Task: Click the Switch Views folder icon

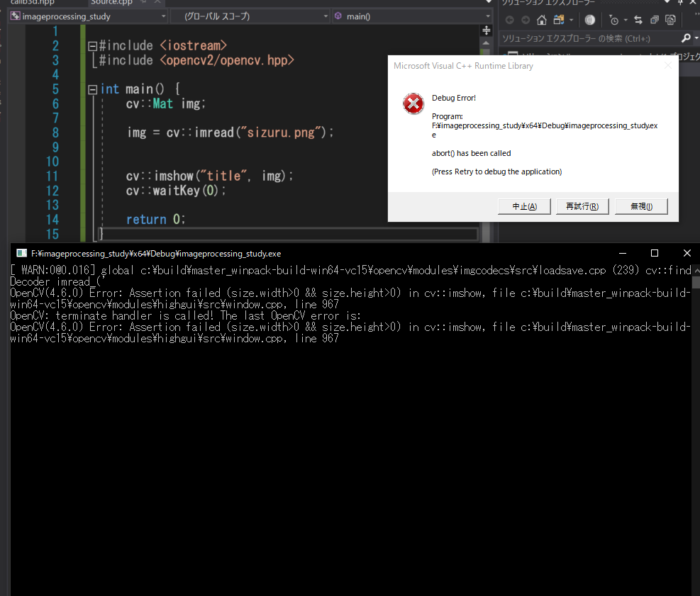Action: [x=557, y=20]
